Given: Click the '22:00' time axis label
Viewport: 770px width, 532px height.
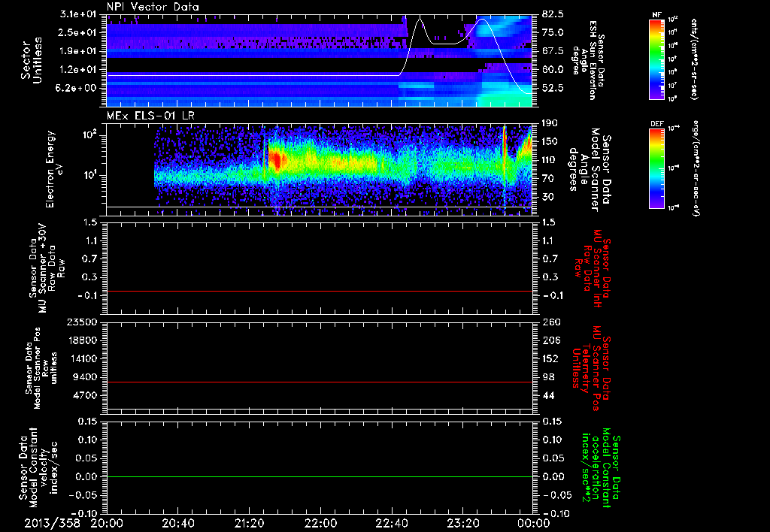Looking at the screenshot, I should pos(320,523).
